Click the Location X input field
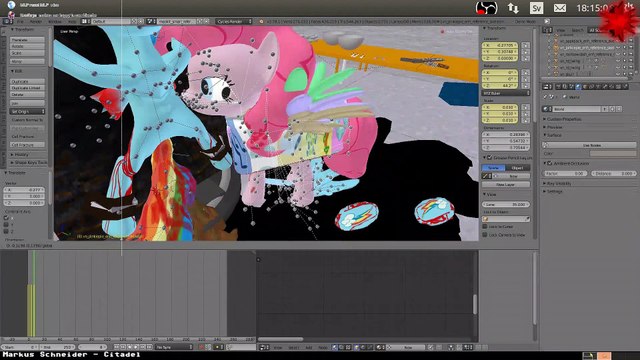 [x=500, y=45]
